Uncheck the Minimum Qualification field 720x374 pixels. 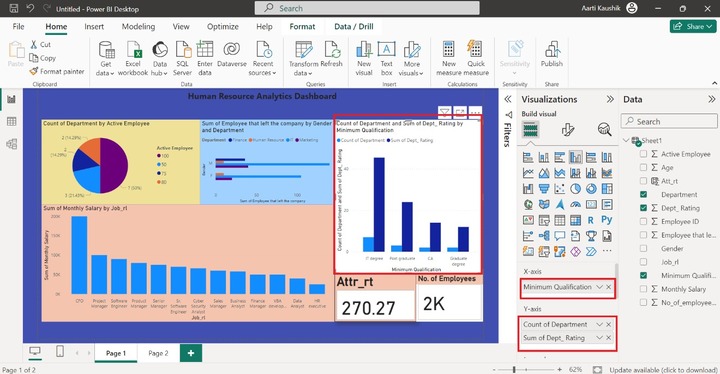(643, 275)
